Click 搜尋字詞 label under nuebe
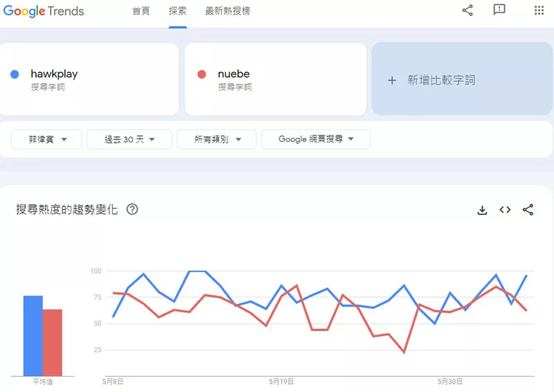 [x=235, y=87]
